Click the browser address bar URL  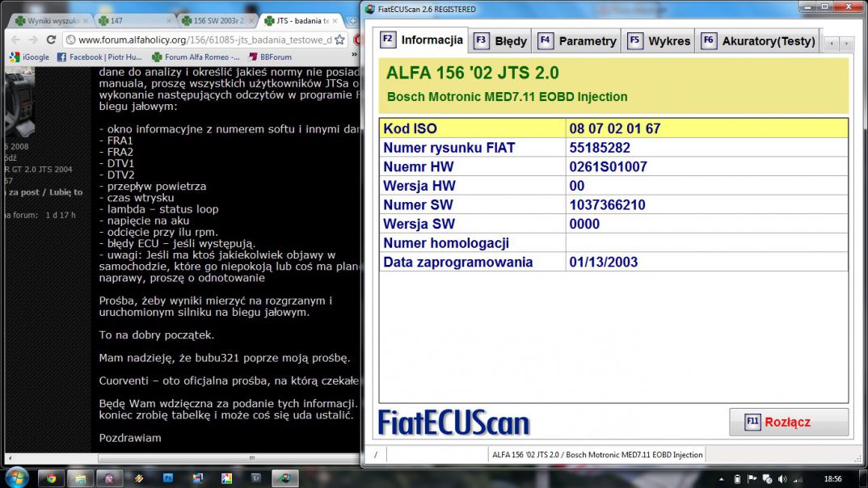204,40
